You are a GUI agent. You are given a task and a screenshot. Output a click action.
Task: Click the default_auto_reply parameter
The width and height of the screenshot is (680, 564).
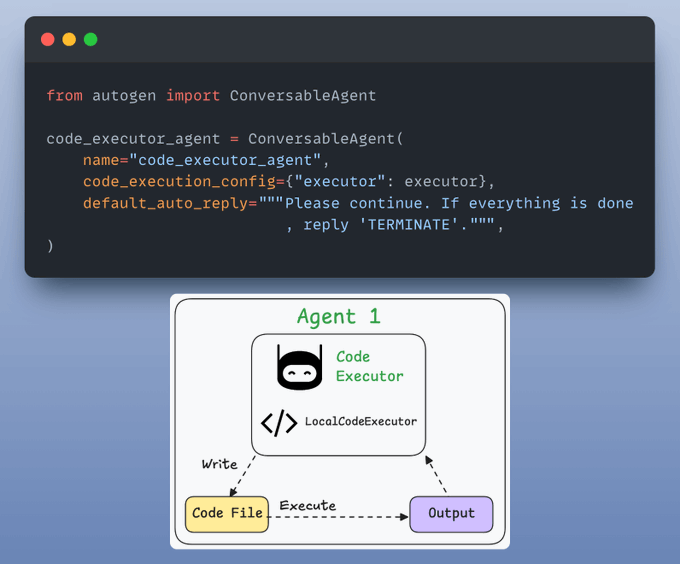(152, 203)
